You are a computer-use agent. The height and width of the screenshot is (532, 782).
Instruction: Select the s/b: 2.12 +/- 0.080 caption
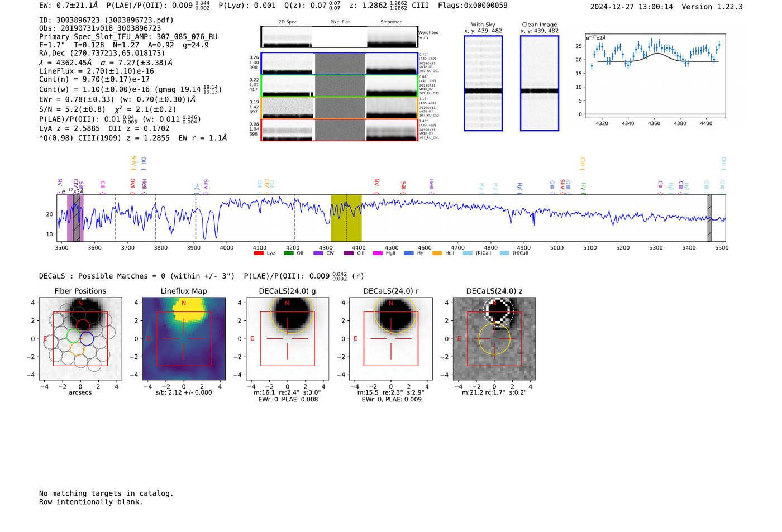point(184,392)
